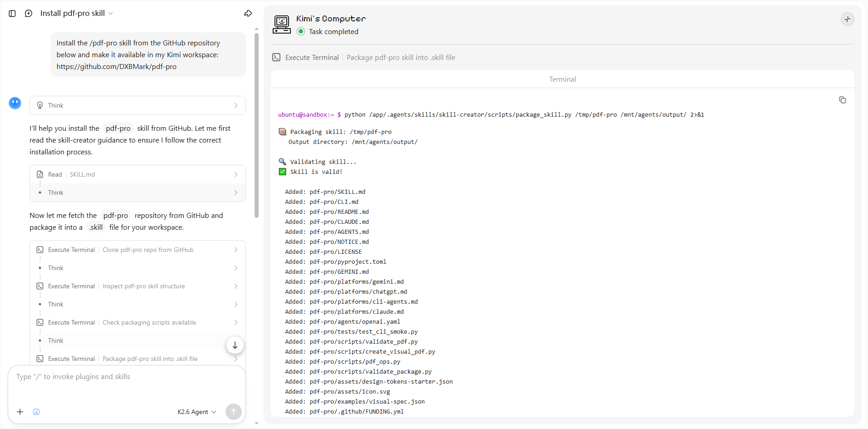Click 'Added: pdf-pro/LICENSE' in terminal output
This screenshot has width=868, height=429.
point(323,251)
